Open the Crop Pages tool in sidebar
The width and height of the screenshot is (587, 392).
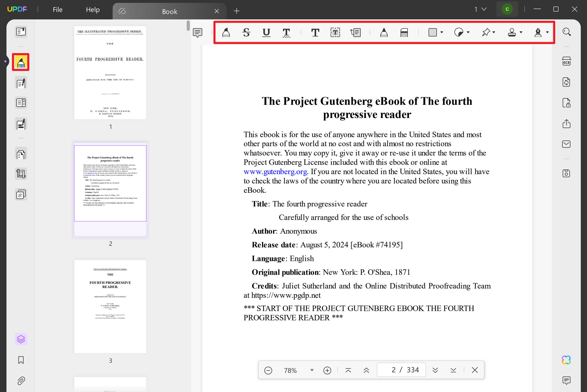pyautogui.click(x=21, y=174)
